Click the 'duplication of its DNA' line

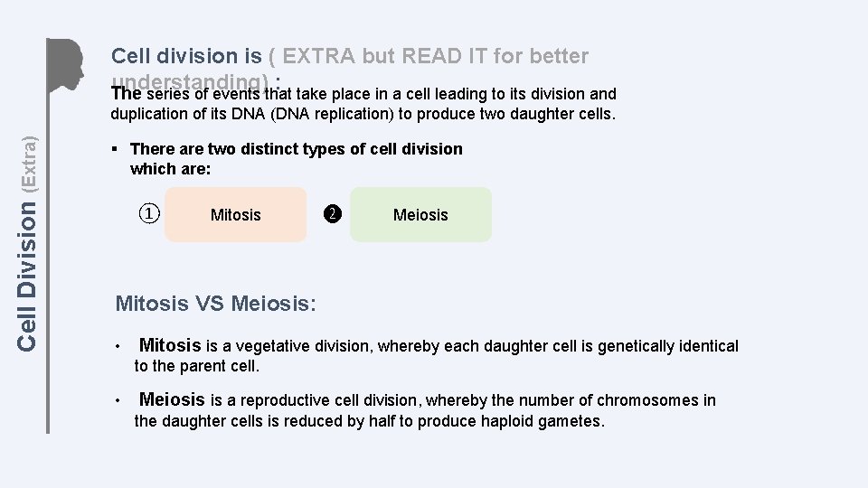click(362, 114)
